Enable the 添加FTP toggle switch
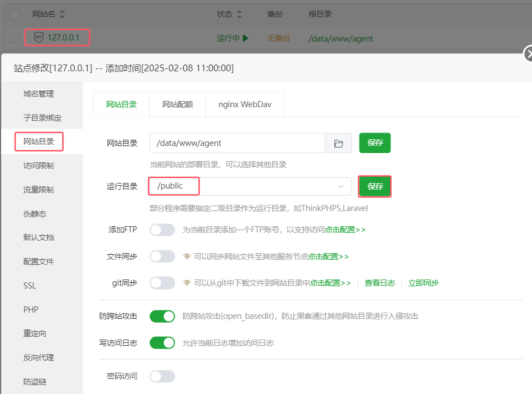 tap(162, 230)
